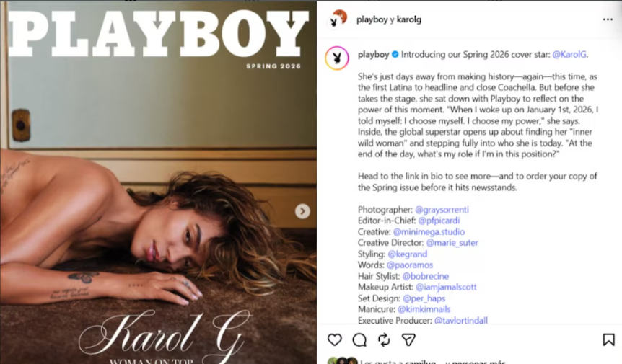
Task: Open @paoramos words credit link
Action: point(410,265)
